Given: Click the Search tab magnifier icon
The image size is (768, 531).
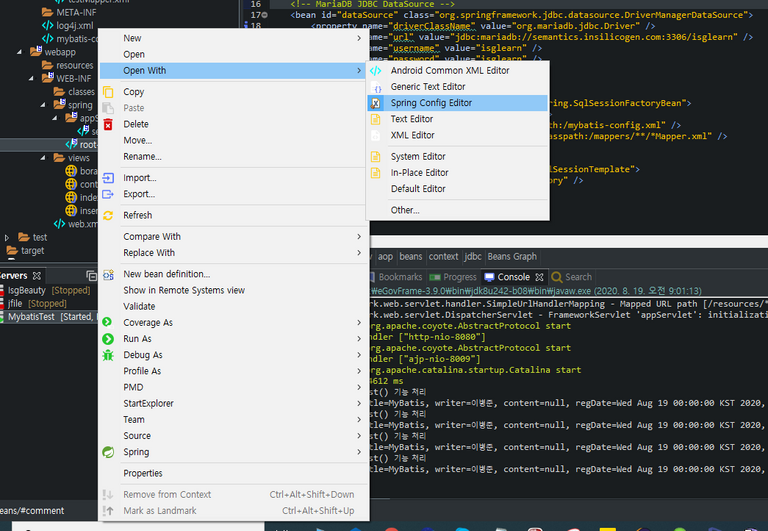Looking at the screenshot, I should click(556, 277).
